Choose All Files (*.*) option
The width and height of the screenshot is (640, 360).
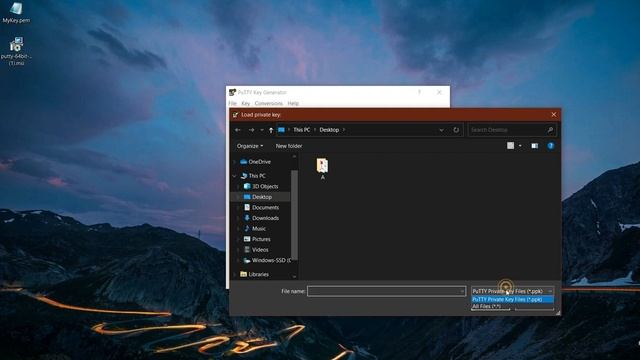[513, 306]
